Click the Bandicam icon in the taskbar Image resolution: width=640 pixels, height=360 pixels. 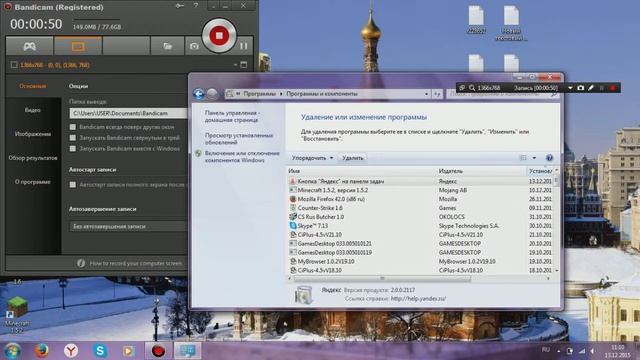coord(158,351)
